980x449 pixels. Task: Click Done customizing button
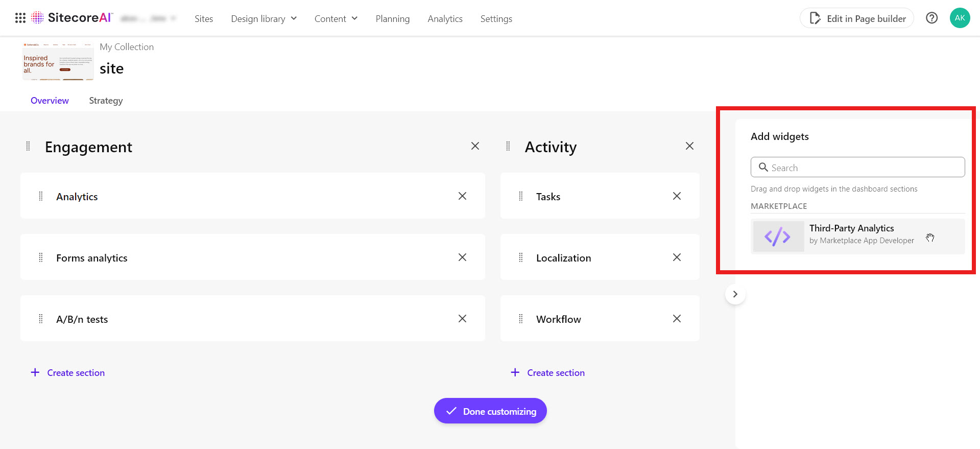pyautogui.click(x=490, y=411)
